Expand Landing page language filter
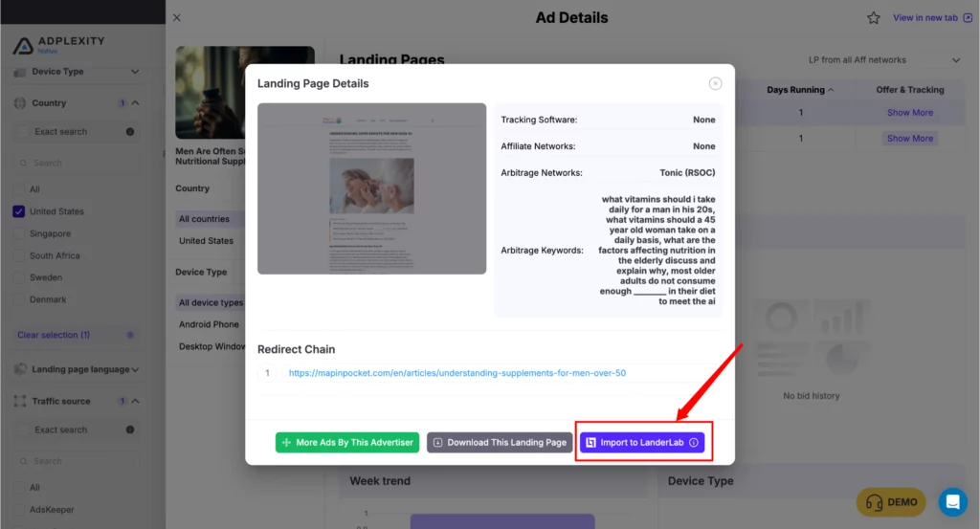Screen dimensions: 980x529 pos(134,370)
